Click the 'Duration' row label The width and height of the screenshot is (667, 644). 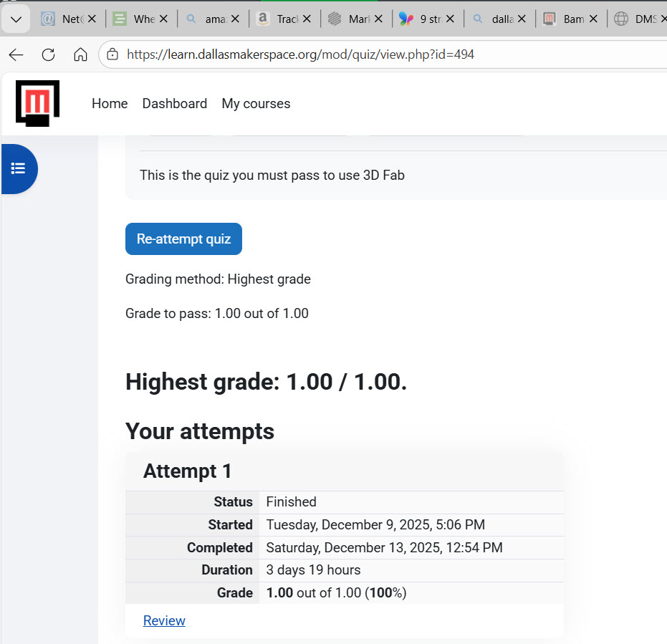(227, 570)
